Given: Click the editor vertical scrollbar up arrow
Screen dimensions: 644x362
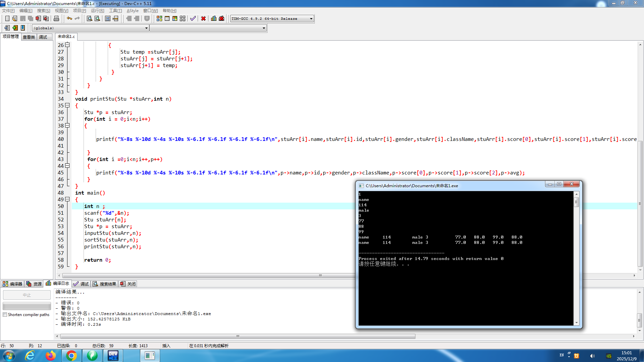Looking at the screenshot, I should (x=640, y=44).
